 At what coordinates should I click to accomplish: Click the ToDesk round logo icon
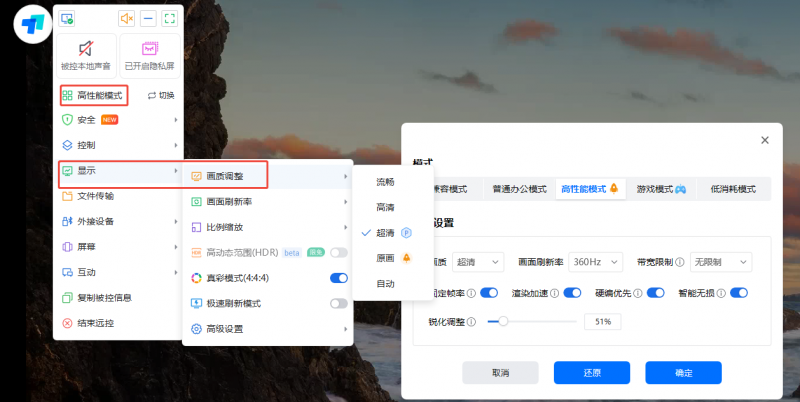tap(33, 24)
